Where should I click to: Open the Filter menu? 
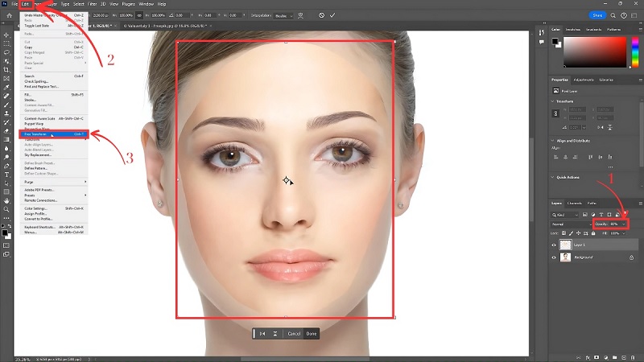pyautogui.click(x=92, y=4)
